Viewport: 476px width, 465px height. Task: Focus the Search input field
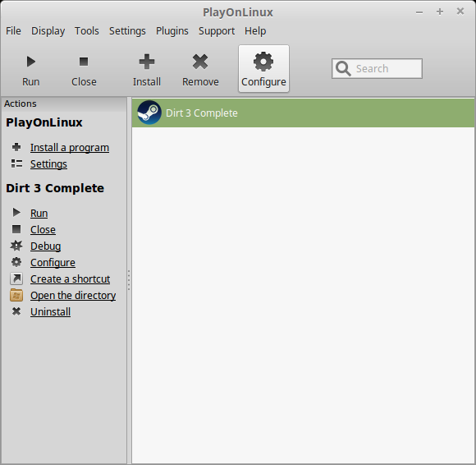click(377, 69)
